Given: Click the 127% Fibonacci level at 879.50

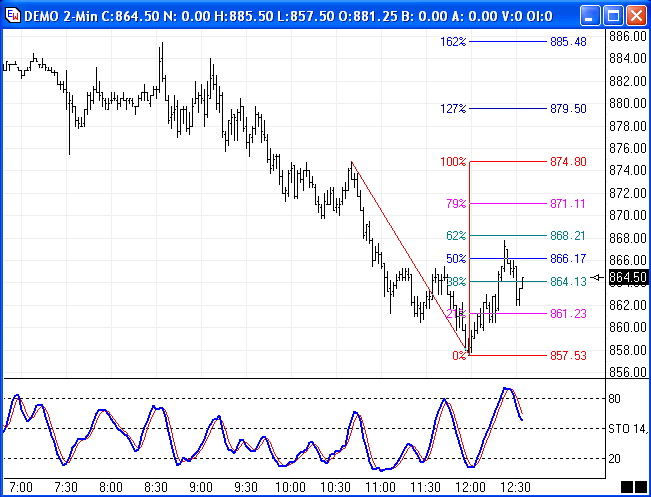Looking at the screenshot, I should pyautogui.click(x=508, y=109).
